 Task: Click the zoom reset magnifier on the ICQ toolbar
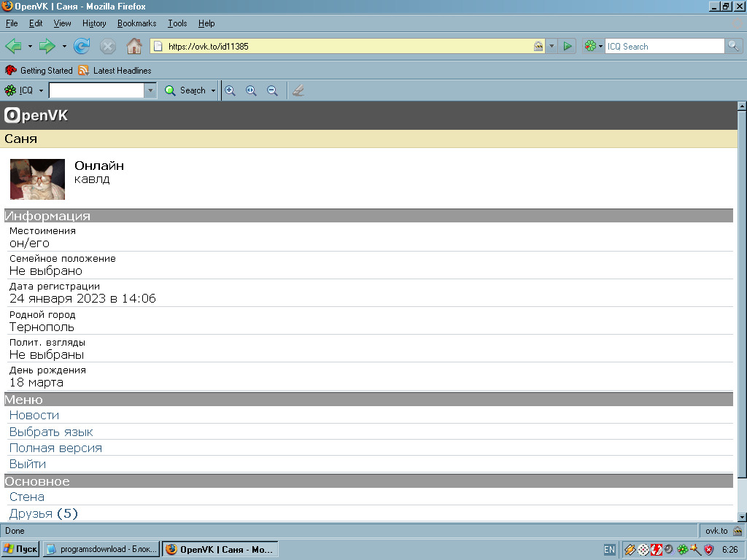[251, 90]
